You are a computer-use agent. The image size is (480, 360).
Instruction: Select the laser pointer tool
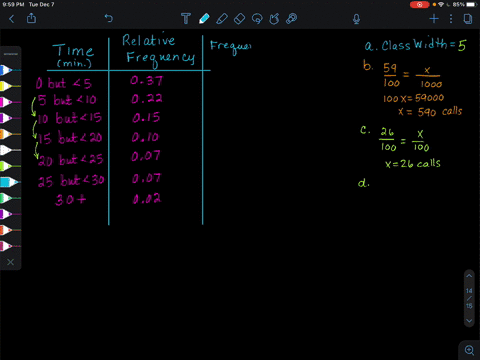pyautogui.click(x=292, y=19)
